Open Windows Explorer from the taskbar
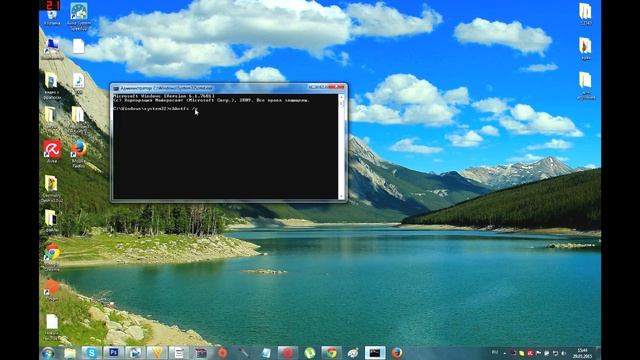This screenshot has width=640, height=360. point(70,353)
